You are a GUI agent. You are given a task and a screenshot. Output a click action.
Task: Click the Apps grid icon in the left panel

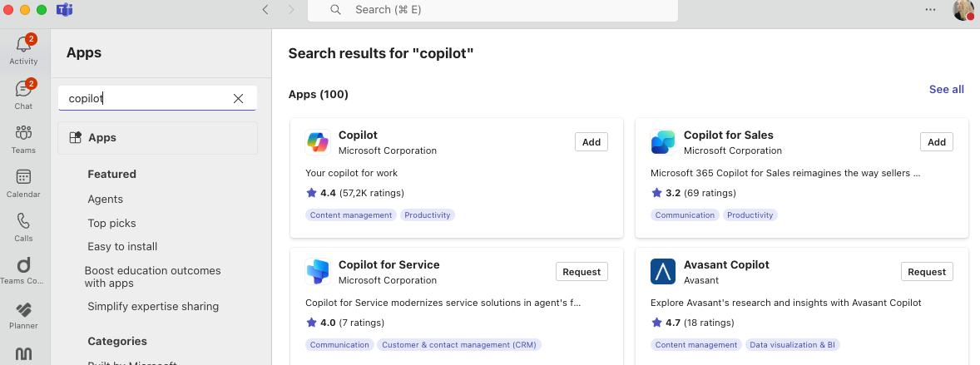coord(75,137)
